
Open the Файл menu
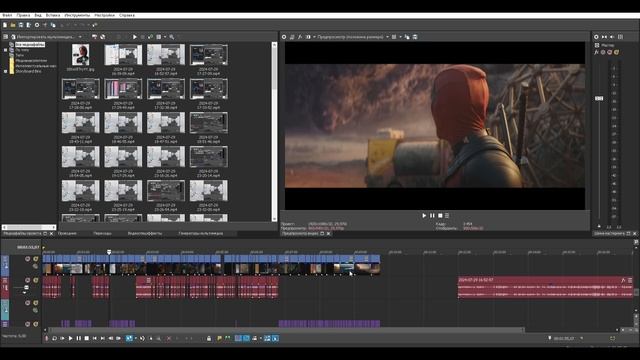7,15
